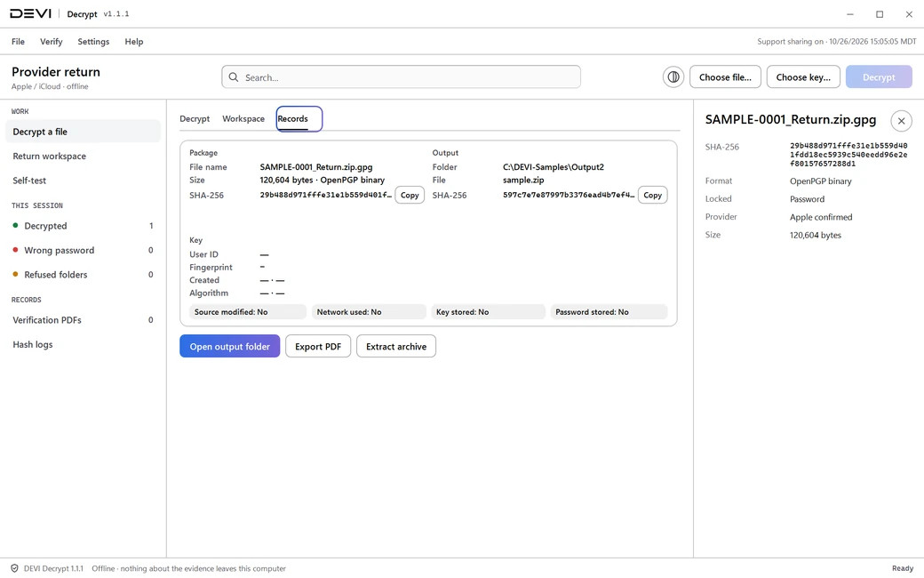The image size is (924, 578).
Task: Copy the Output SHA-256 hash
Action: pyautogui.click(x=652, y=196)
